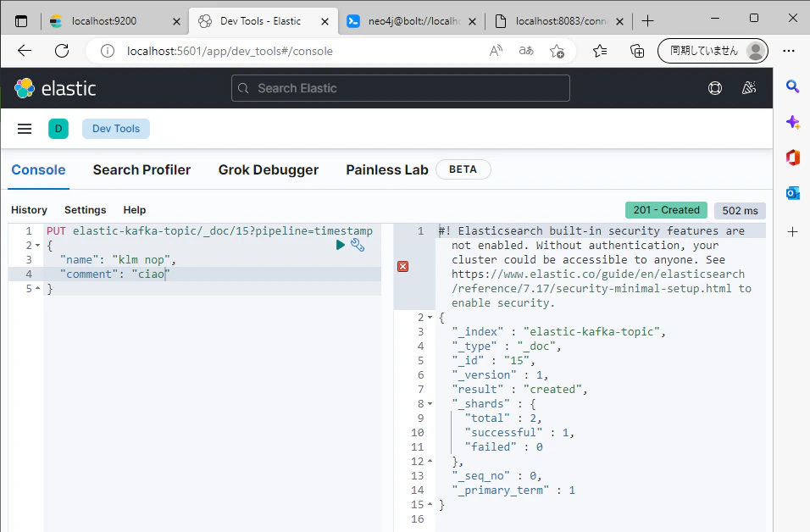Click the fold end arrow at response line 12
Image resolution: width=810 pixels, height=532 pixels.
(430, 461)
